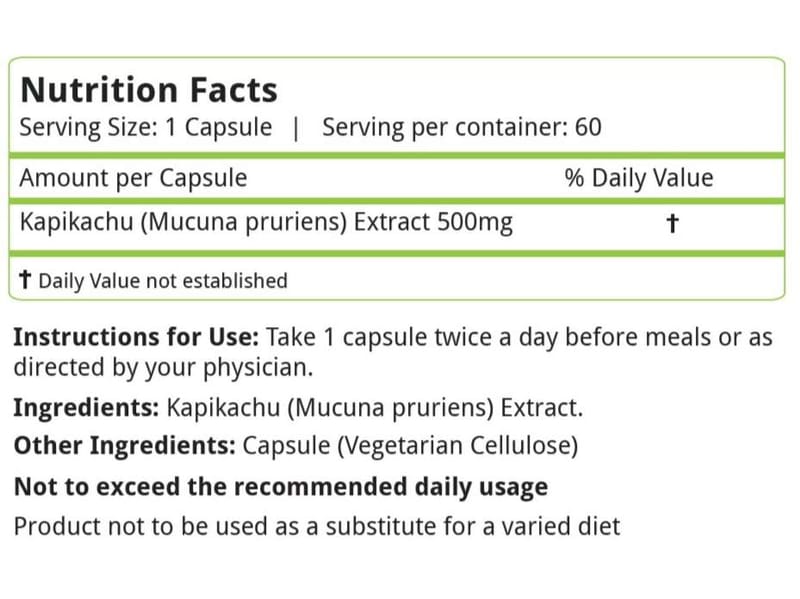
Task: Click the dagger footnote icon beside Daily Value not established
Action: [x=25, y=280]
